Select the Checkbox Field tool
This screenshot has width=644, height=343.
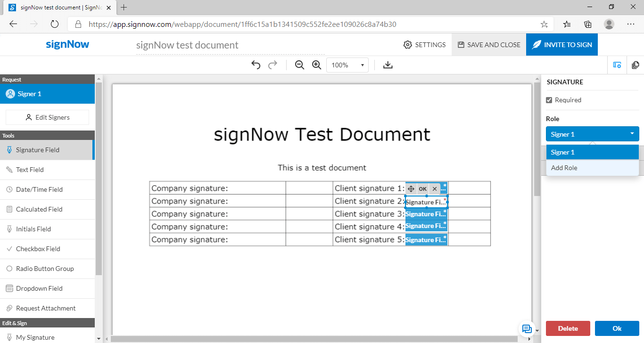click(47, 249)
